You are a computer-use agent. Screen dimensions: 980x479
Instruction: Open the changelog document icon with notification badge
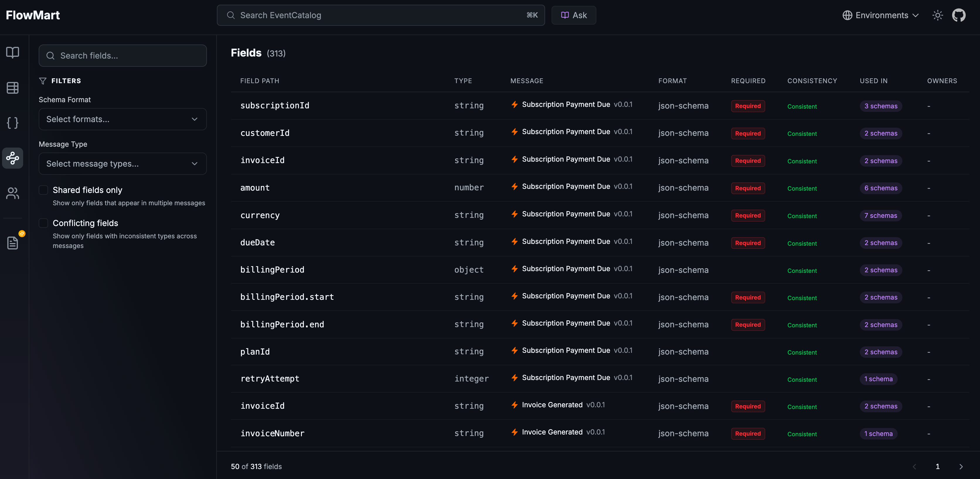coord(13,242)
